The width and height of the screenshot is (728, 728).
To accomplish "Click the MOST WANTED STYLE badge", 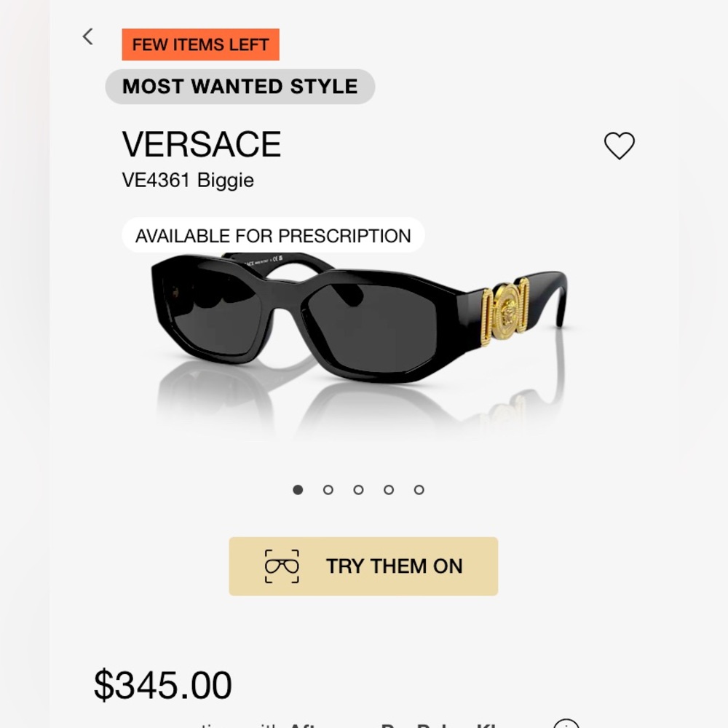I will [x=240, y=87].
